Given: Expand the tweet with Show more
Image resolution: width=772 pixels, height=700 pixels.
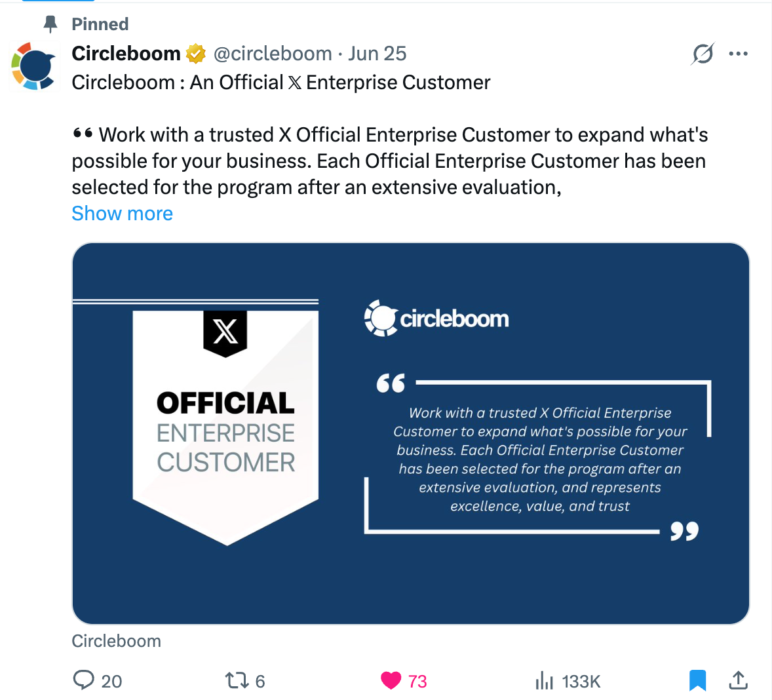Looking at the screenshot, I should pos(122,213).
